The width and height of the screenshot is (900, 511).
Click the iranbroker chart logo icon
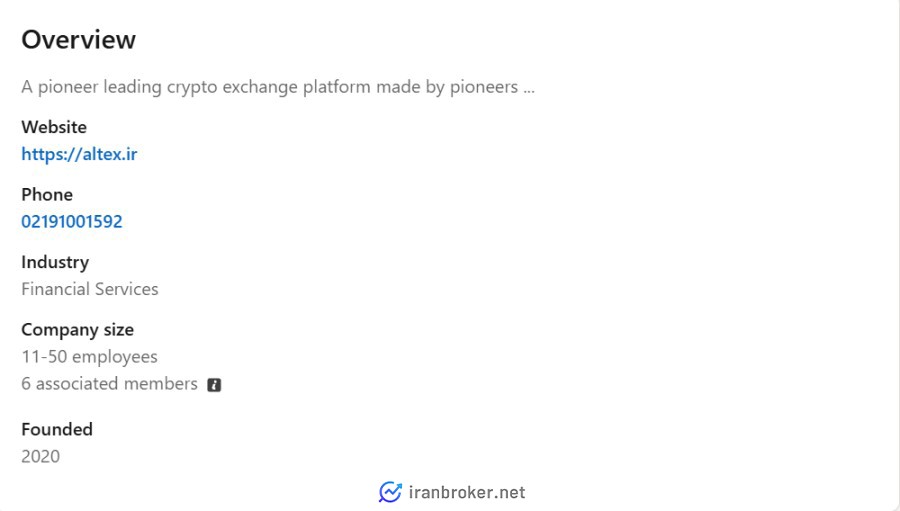(389, 492)
